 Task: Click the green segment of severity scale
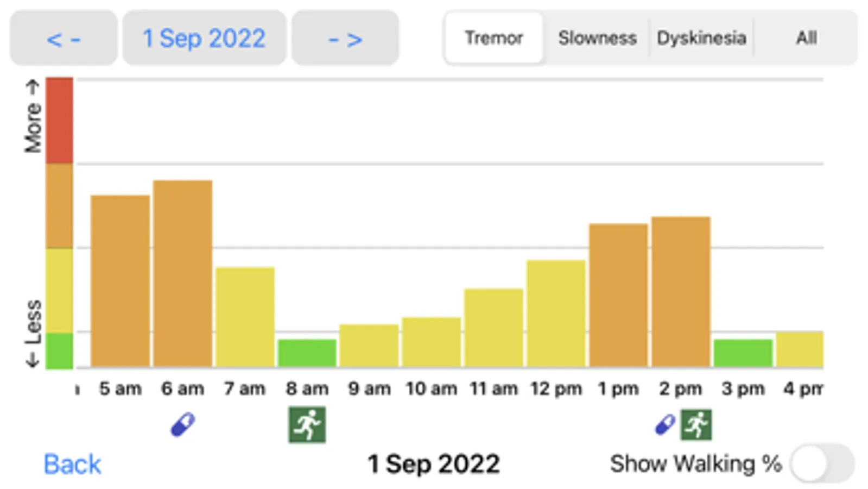[59, 350]
